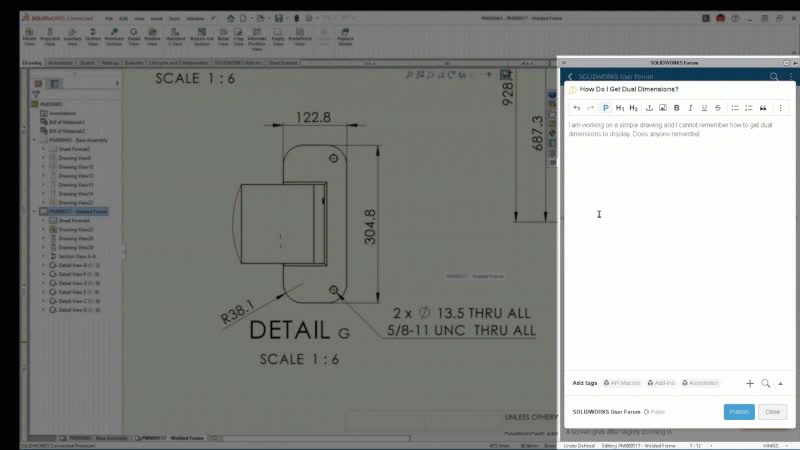Screen dimensions: 800x450
Task: Toggle paragraph style P button
Action: [606, 108]
